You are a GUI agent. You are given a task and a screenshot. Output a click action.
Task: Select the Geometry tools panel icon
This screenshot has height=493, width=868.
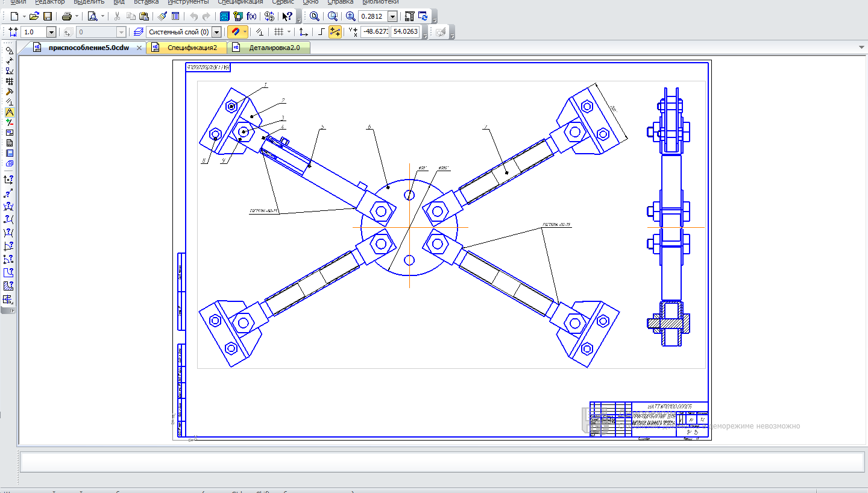coord(9,51)
